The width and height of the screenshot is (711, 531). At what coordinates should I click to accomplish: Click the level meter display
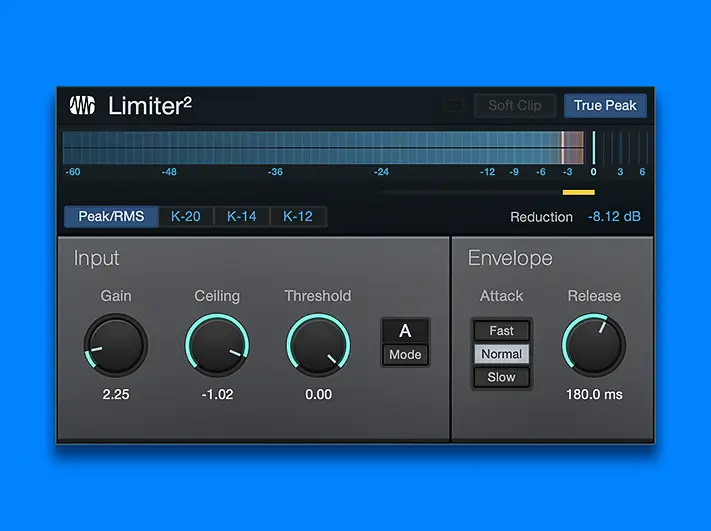point(356,148)
